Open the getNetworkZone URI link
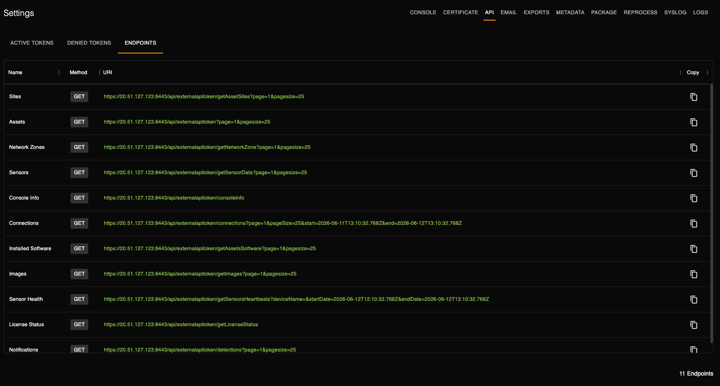The image size is (720, 386). [x=207, y=147]
